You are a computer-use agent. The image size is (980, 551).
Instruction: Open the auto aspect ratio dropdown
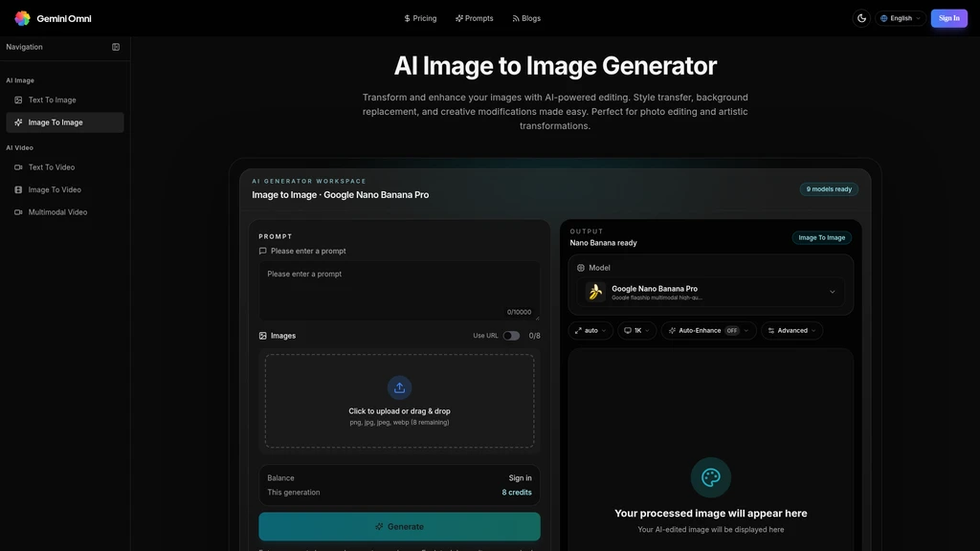(x=590, y=330)
